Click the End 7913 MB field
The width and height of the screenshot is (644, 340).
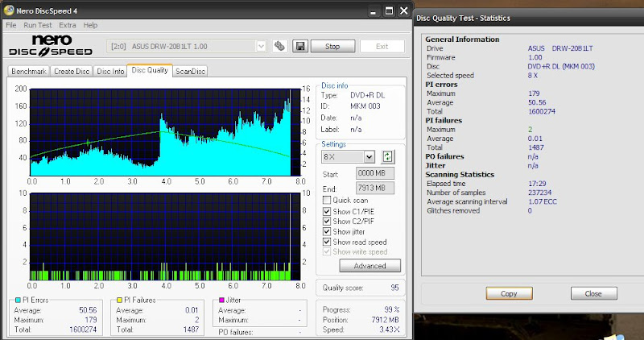375,188
